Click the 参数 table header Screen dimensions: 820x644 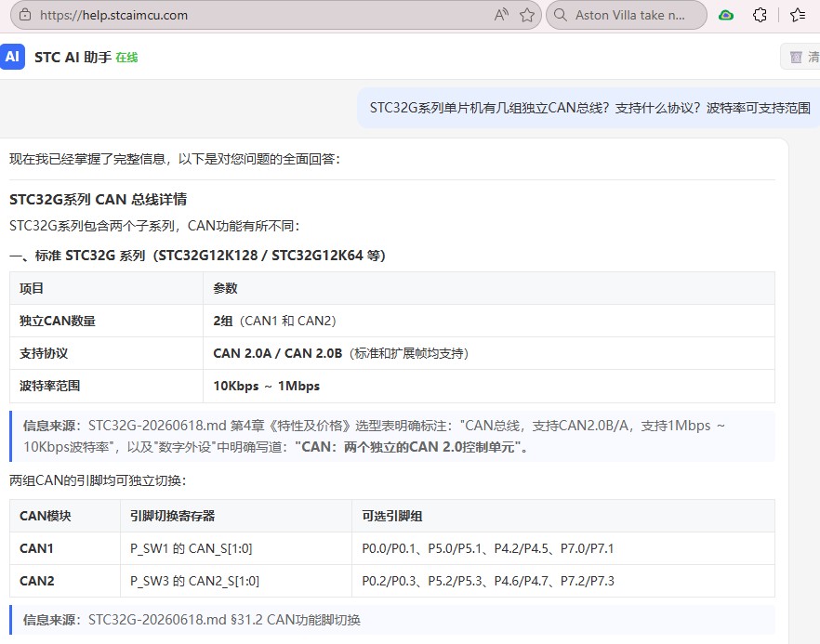pos(488,288)
